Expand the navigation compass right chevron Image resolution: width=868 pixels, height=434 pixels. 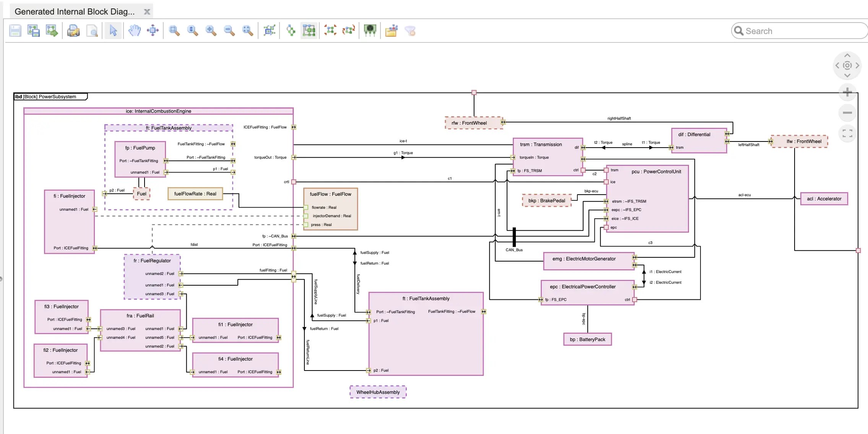coord(857,66)
